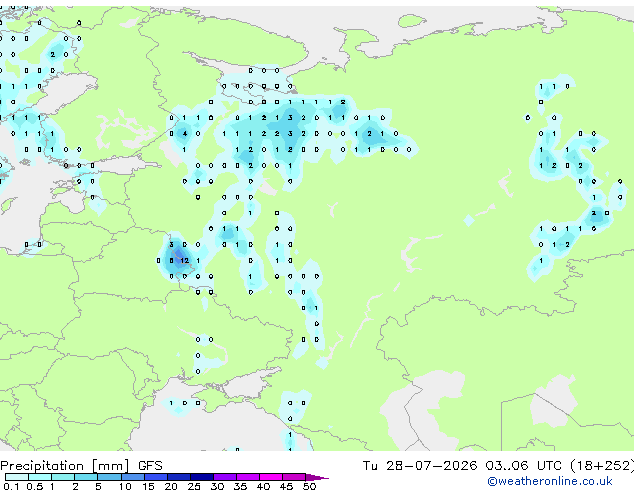Click the '10' legend scale label
The width and height of the screenshot is (634, 490).
pos(125,486)
